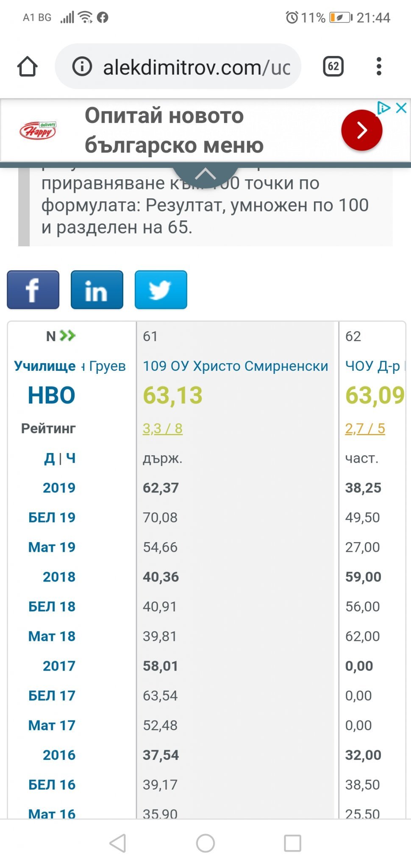Tap the red arrow ad button
The height and width of the screenshot is (868, 411).
[x=361, y=130]
